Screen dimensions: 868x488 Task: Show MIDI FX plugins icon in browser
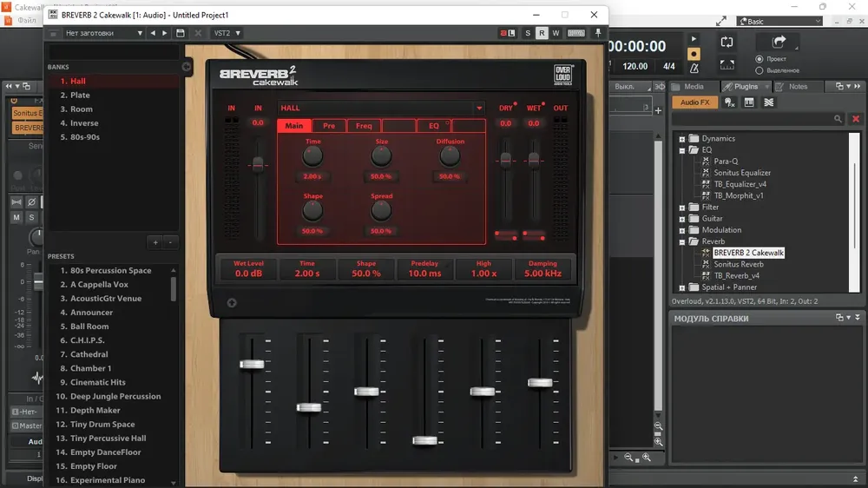point(730,102)
